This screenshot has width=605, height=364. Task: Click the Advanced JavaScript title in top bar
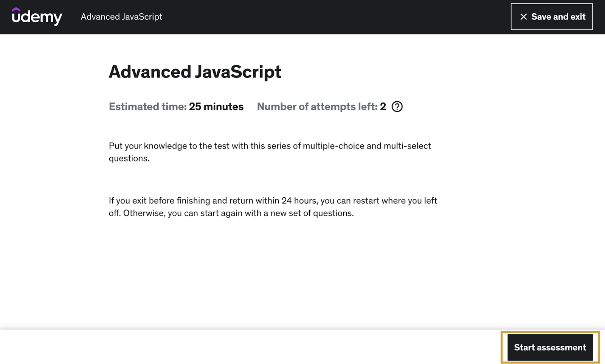(121, 17)
